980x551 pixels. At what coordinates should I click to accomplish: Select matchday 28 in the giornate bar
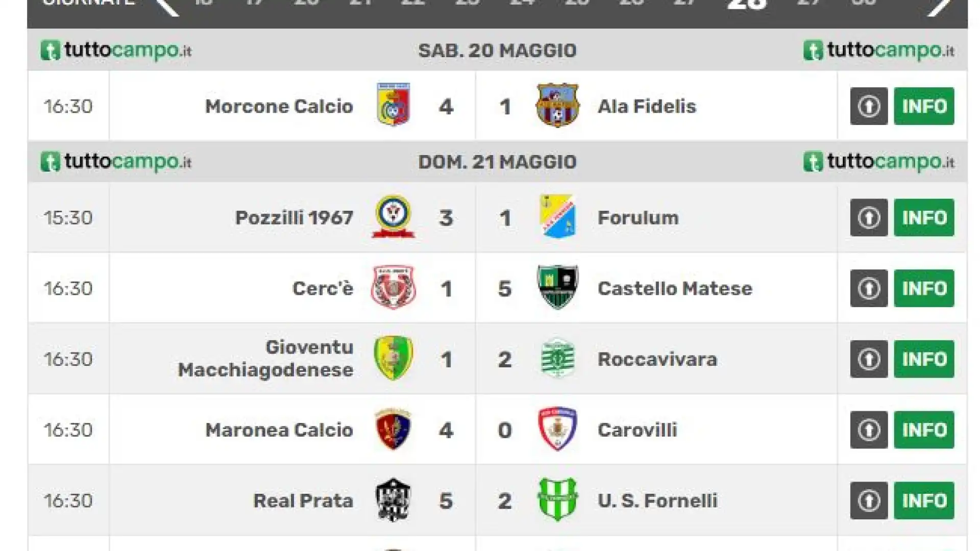click(747, 4)
